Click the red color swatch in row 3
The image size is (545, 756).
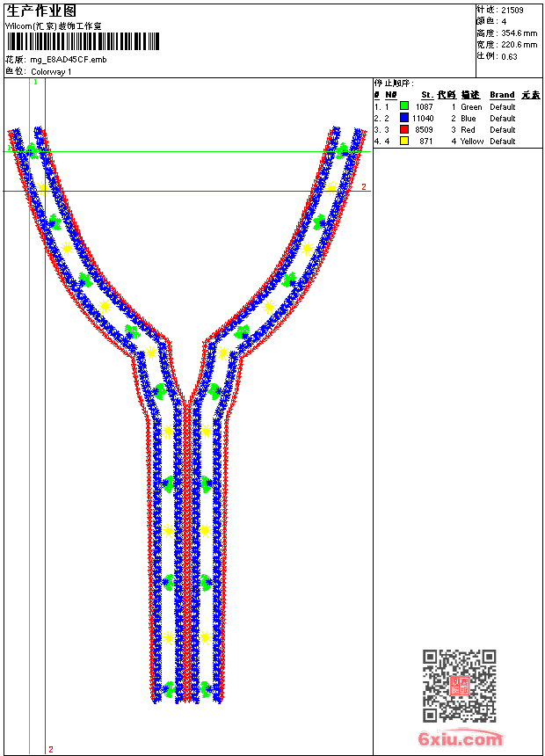click(404, 129)
